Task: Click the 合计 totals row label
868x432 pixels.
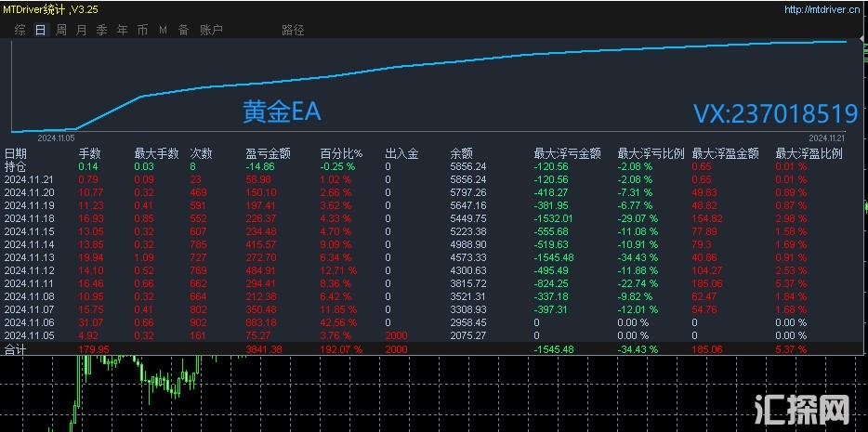Action: pyautogui.click(x=15, y=349)
